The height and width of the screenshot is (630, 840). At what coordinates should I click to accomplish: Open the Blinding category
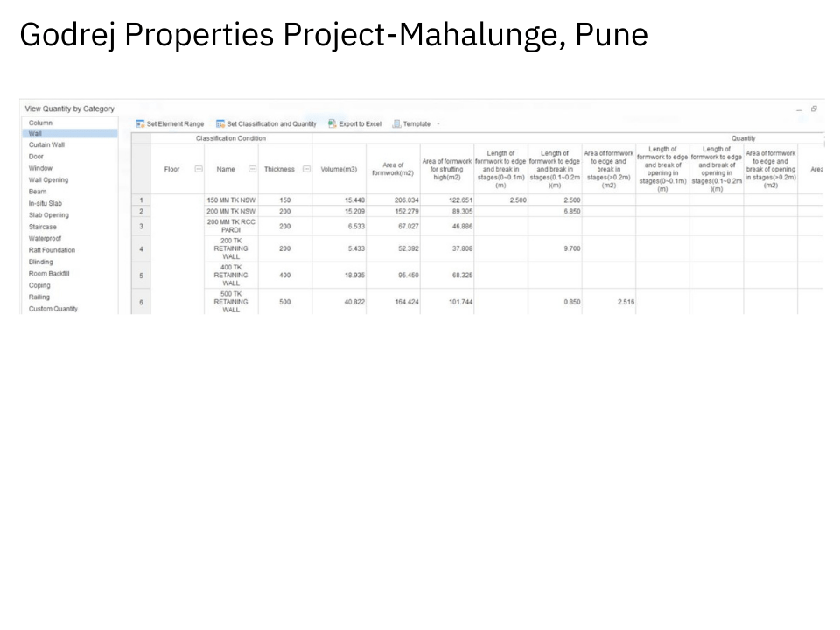[x=41, y=262]
